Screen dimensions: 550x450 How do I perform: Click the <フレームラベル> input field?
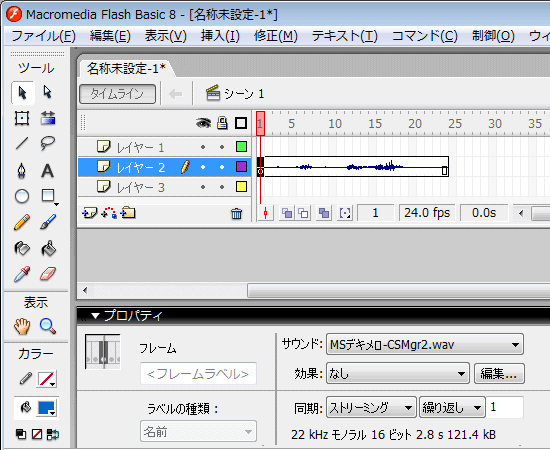(198, 374)
